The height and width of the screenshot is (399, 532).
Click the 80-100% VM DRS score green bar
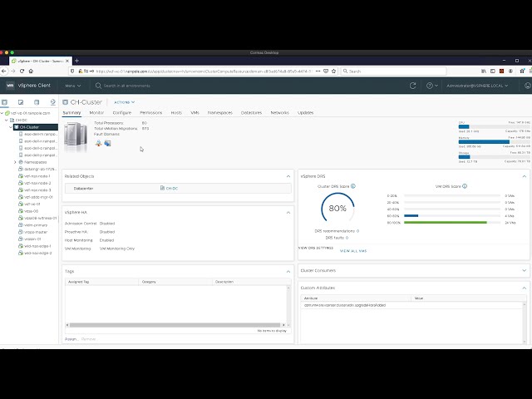446,223
